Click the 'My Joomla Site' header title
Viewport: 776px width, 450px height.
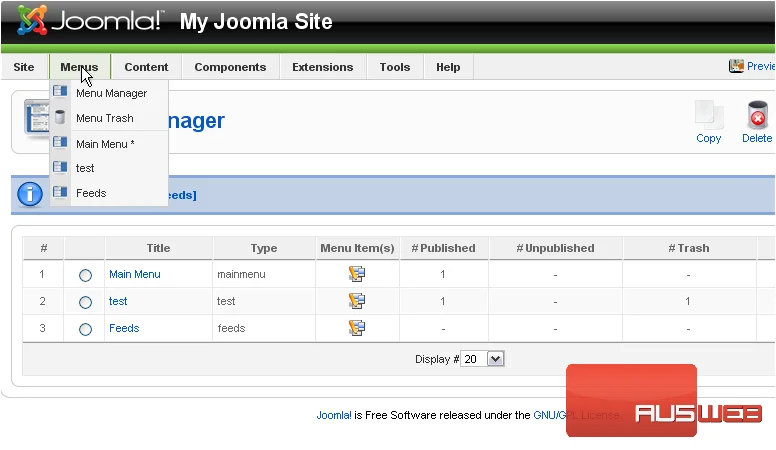pyautogui.click(x=256, y=21)
